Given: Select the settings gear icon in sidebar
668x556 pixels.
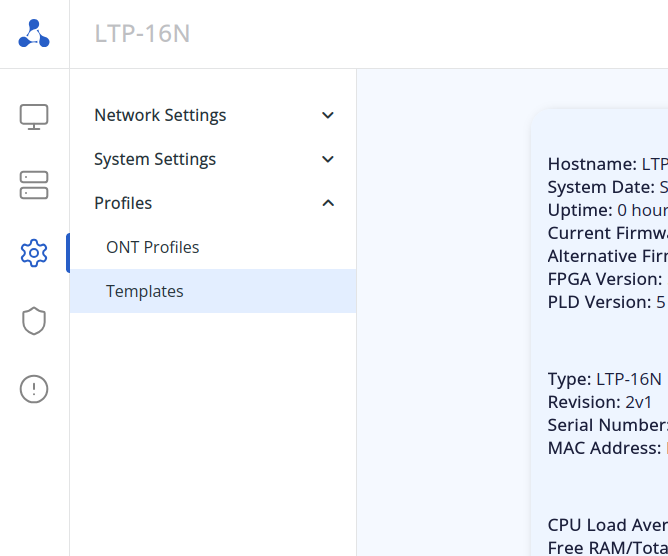Looking at the screenshot, I should [34, 253].
